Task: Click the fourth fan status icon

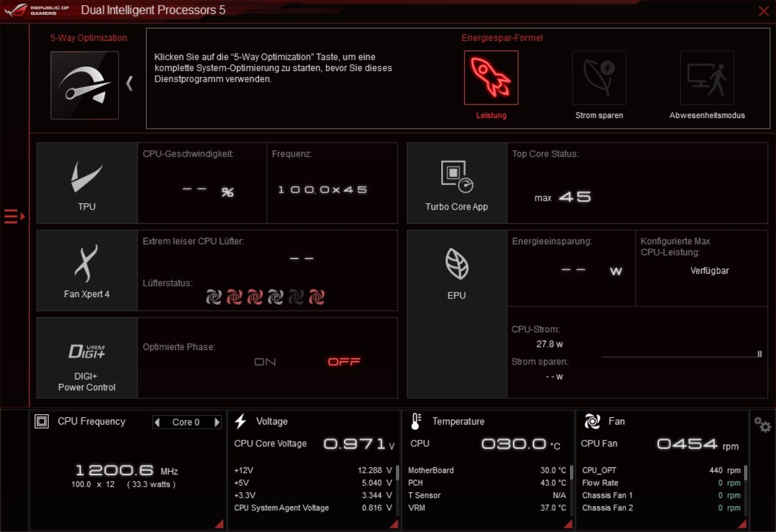Action: tap(276, 297)
